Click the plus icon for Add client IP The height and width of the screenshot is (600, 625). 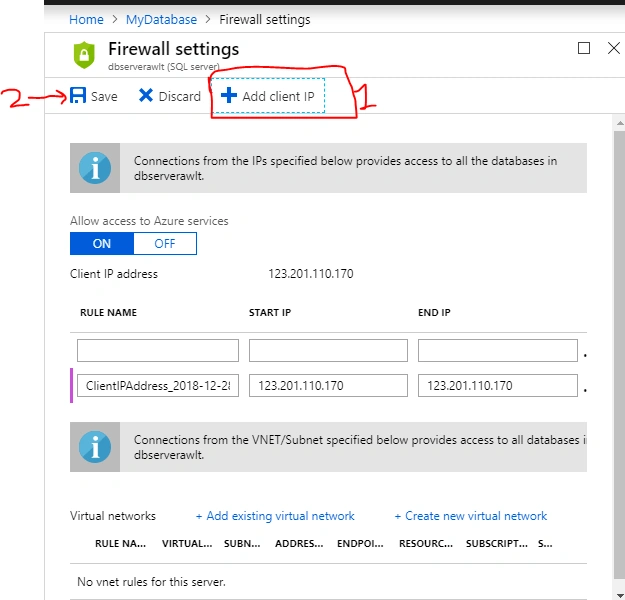(229, 96)
